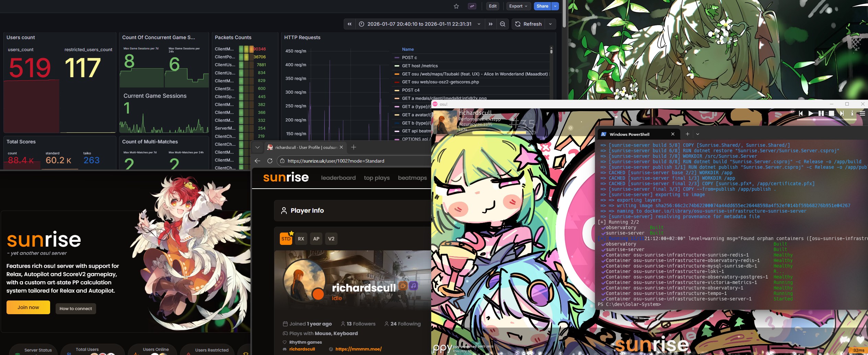Click the purple music note badge
This screenshot has width=868, height=355.
coord(413,286)
